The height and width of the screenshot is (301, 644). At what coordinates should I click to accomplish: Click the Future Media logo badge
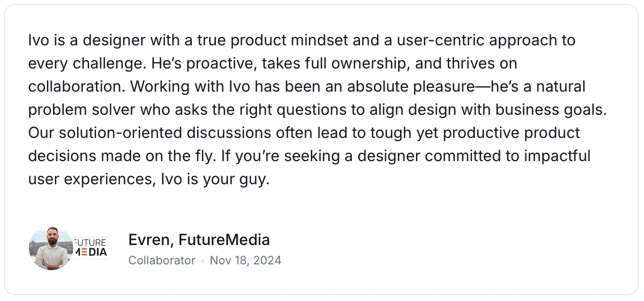pyautogui.click(x=91, y=246)
